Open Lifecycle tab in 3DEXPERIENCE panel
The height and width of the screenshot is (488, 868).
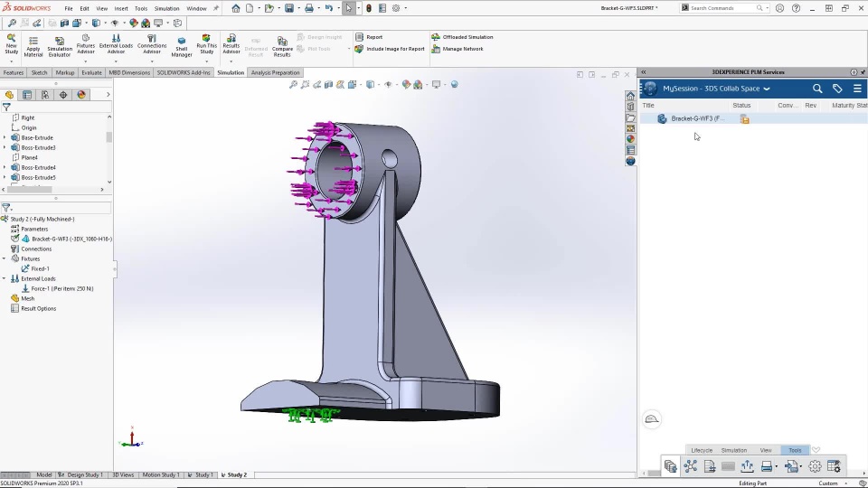point(702,450)
